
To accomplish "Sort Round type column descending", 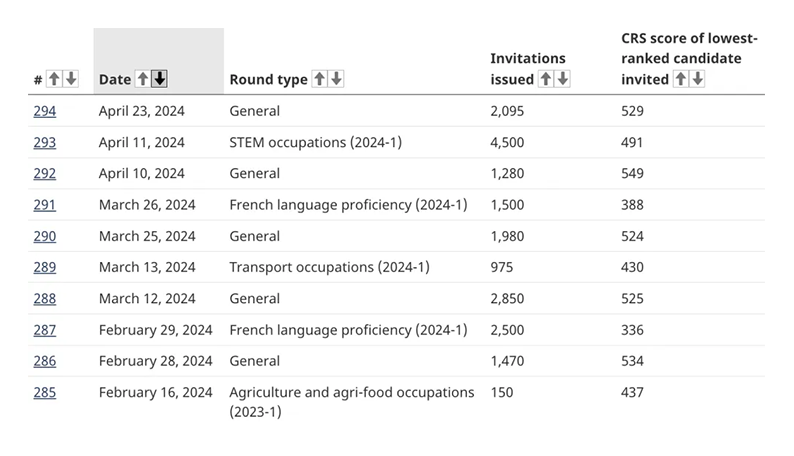I will (336, 79).
